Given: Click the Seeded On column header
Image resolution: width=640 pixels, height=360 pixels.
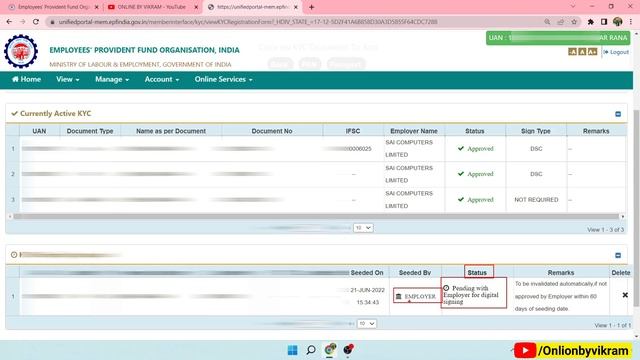Looking at the screenshot, I should point(367,273).
